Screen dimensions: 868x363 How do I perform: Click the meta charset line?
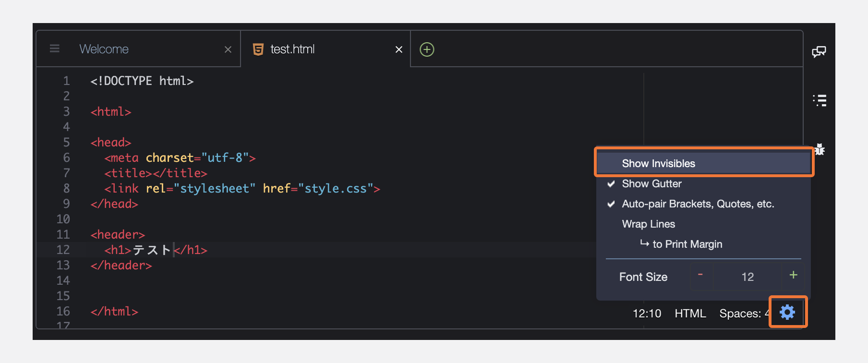180,157
